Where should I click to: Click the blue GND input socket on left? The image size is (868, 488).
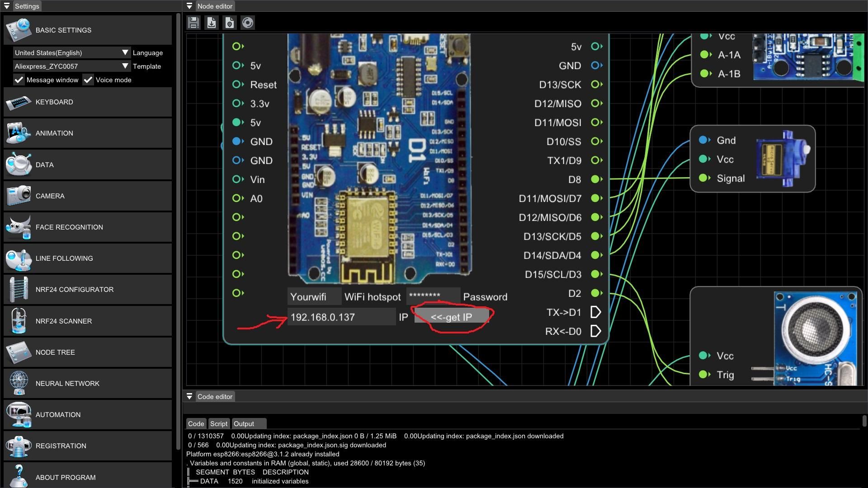click(x=237, y=141)
